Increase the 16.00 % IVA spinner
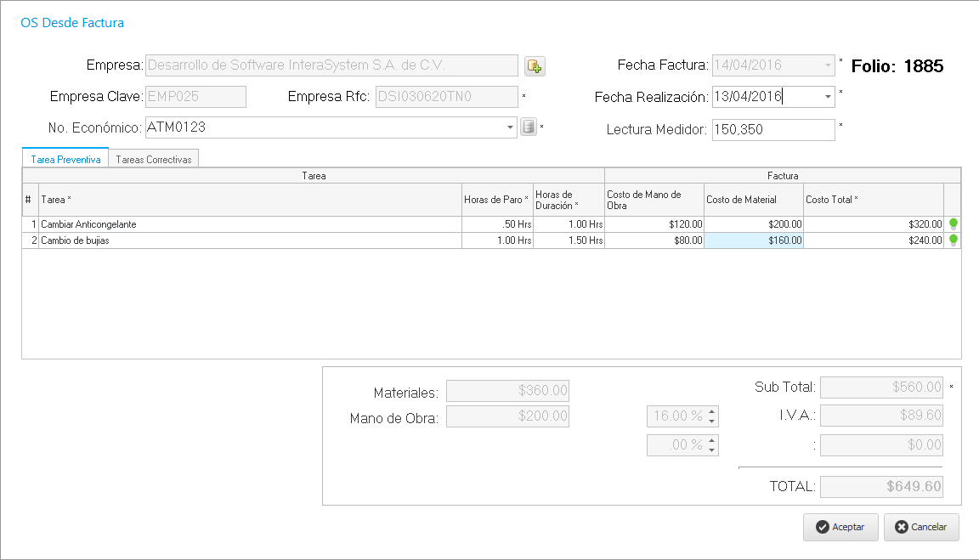Viewport: 979px width, 560px height. [x=712, y=411]
